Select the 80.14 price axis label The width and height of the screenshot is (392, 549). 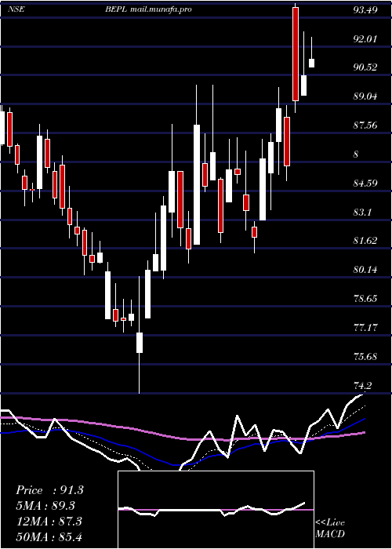[365, 270]
